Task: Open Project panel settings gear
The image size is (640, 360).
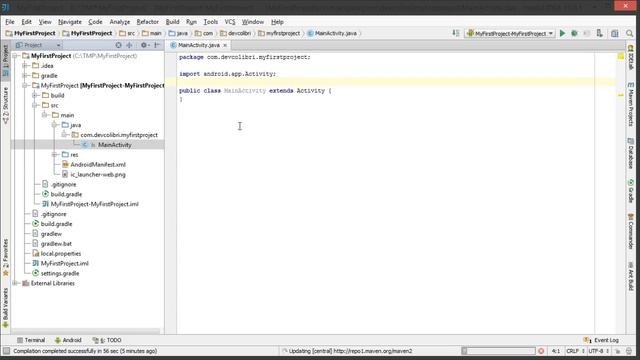Action: click(144, 45)
